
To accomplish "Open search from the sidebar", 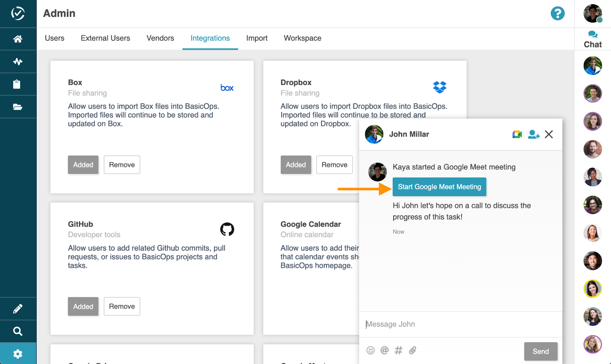I will pyautogui.click(x=18, y=331).
